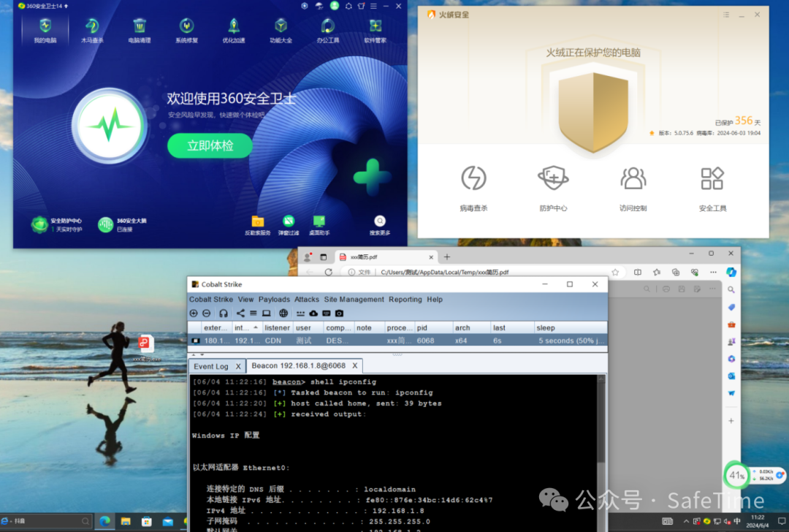Open 电脑清理 cleanup in 360
789x532 pixels.
click(x=140, y=30)
